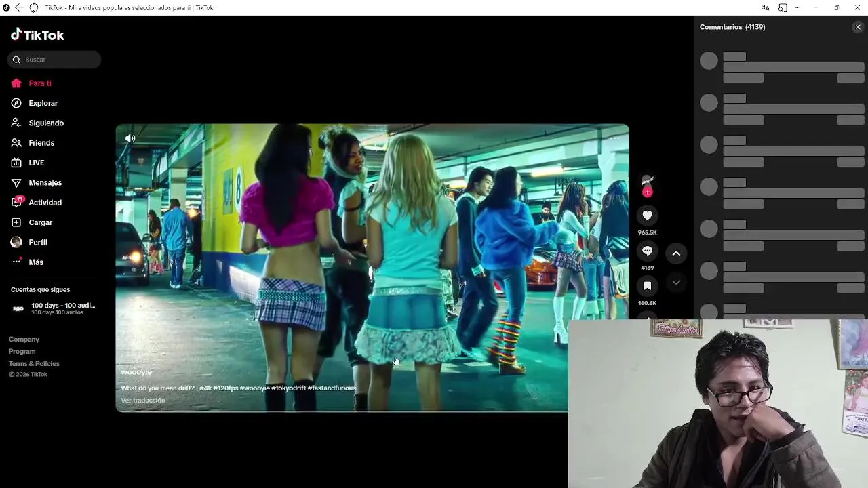Click the browser back arrow
Screen dimensions: 868x488
tap(19, 7)
